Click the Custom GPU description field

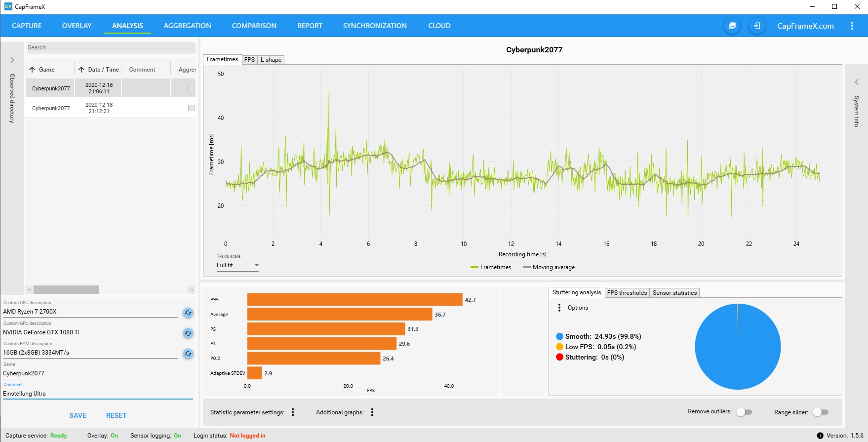click(90, 332)
